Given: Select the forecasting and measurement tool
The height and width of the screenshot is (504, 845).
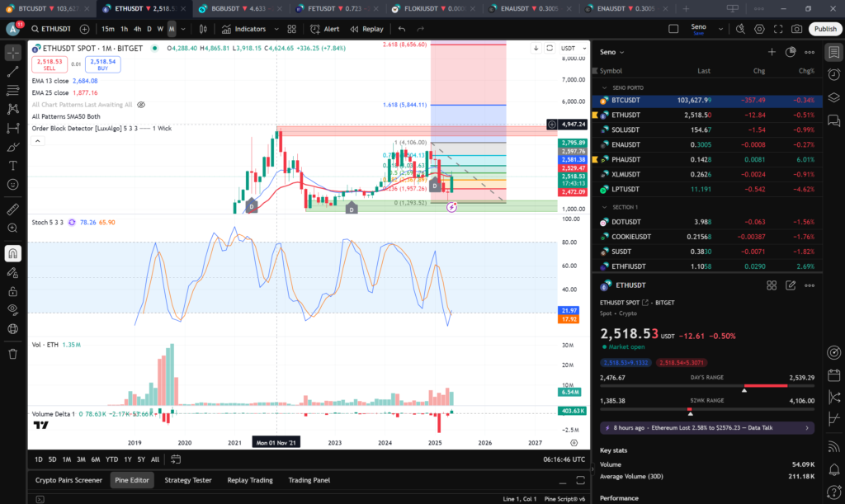Looking at the screenshot, I should [x=13, y=128].
